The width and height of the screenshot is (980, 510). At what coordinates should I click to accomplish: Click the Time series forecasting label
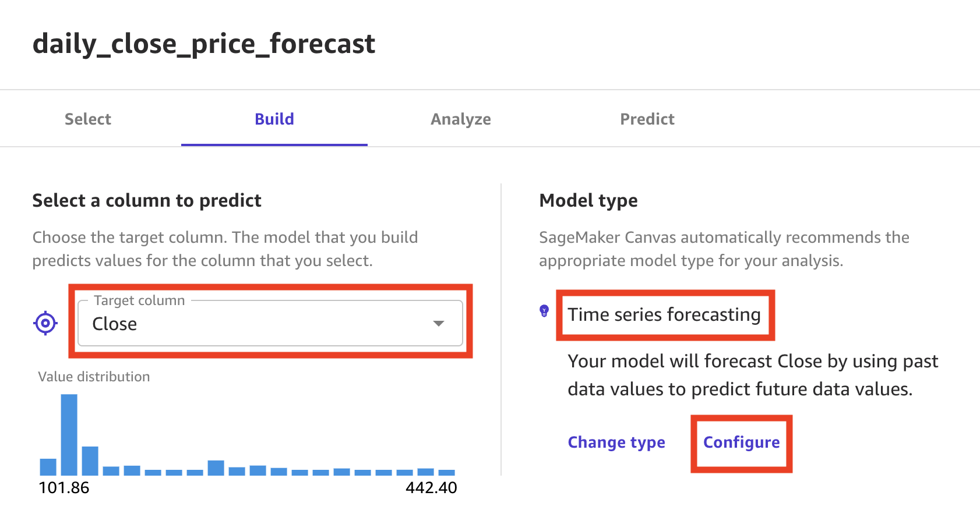664,314
